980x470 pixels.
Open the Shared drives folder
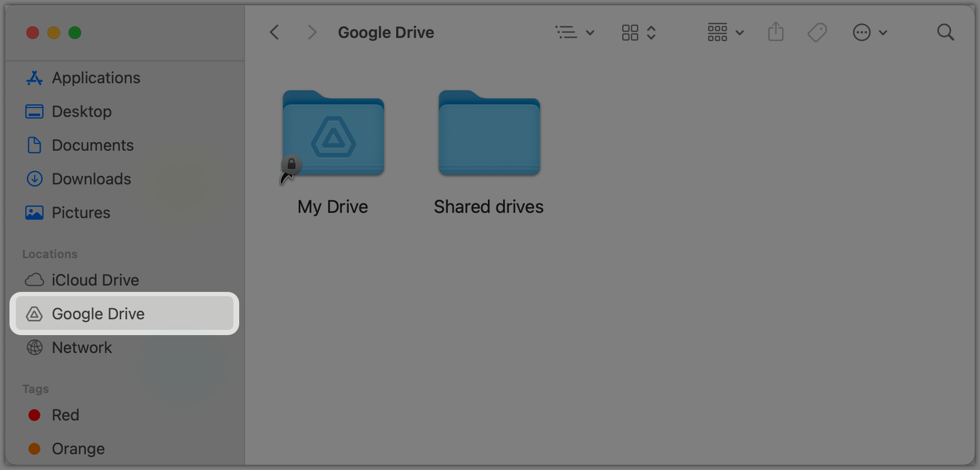(489, 133)
